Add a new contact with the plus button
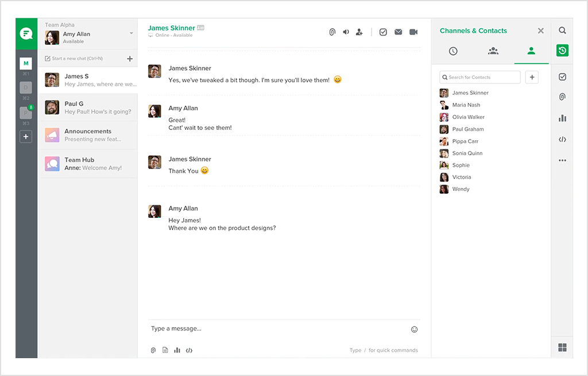 point(531,76)
